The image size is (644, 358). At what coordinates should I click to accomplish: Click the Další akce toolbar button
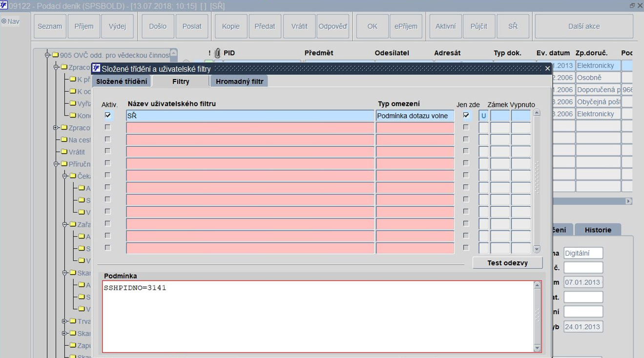click(584, 26)
